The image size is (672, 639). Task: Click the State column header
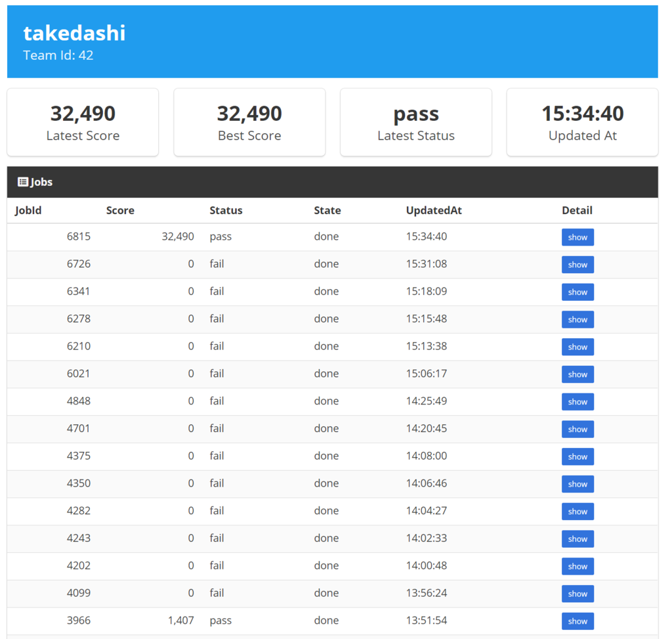(x=327, y=211)
